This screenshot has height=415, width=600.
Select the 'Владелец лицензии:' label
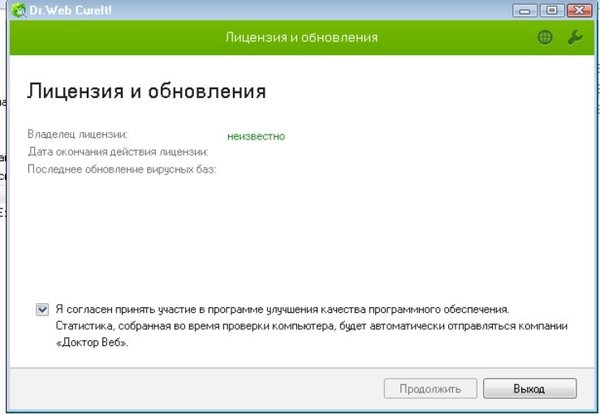[x=77, y=134]
